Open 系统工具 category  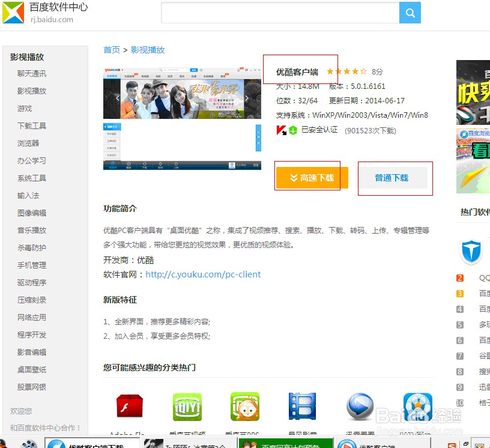[32, 178]
